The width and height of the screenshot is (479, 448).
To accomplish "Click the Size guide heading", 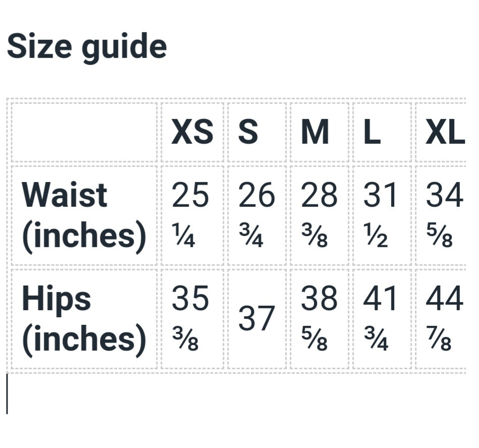I will pyautogui.click(x=87, y=47).
